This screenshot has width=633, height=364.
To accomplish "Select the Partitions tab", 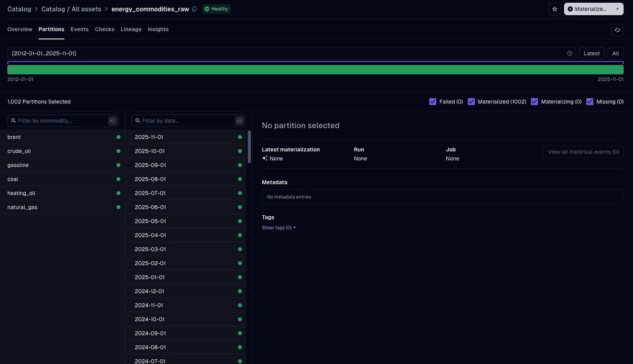I will coord(51,29).
